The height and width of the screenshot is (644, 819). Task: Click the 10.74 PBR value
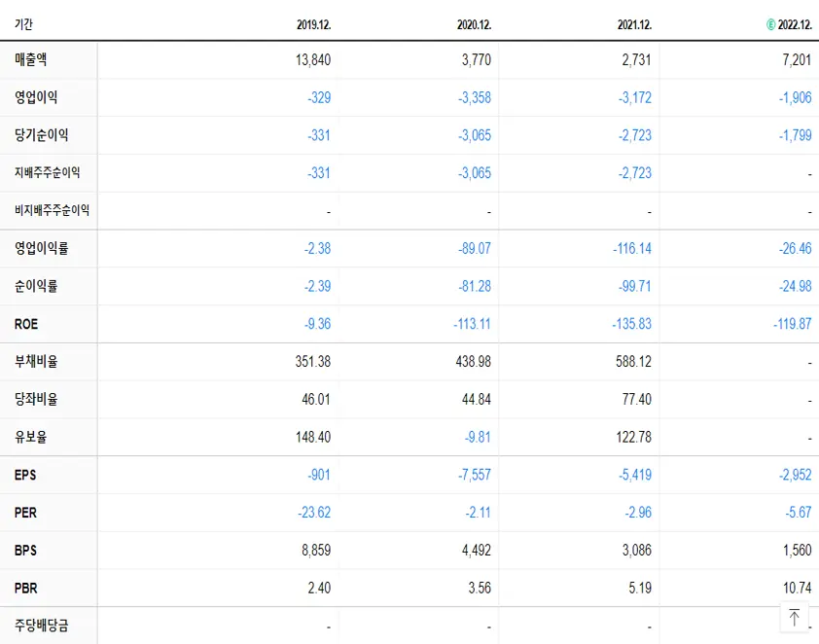tap(797, 589)
